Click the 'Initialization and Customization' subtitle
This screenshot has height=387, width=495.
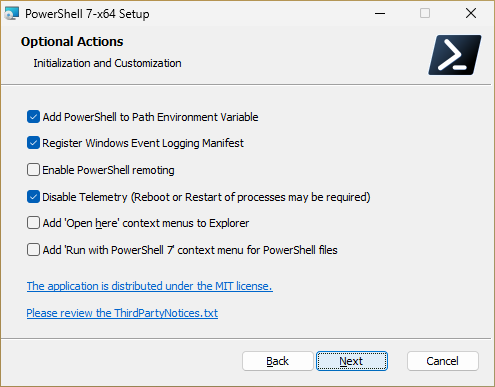[x=107, y=63]
